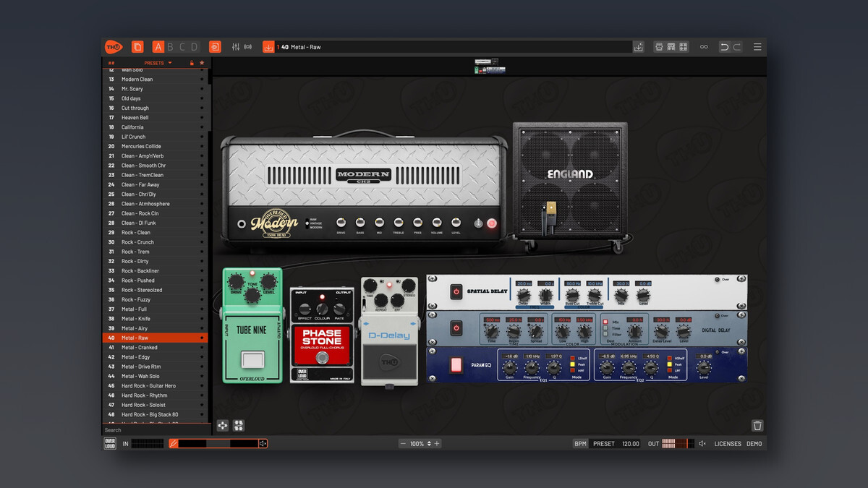
Task: Select preset Rock - Crunch
Action: click(156, 242)
